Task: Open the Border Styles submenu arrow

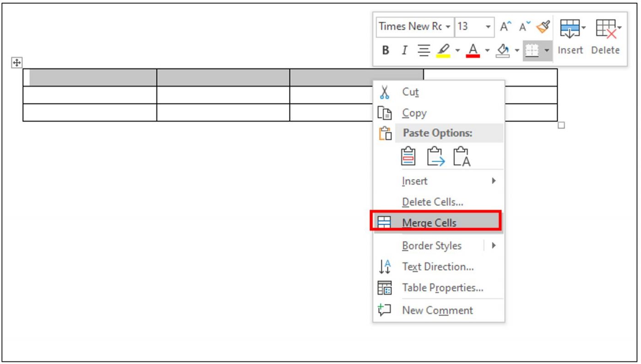Action: 494,245
